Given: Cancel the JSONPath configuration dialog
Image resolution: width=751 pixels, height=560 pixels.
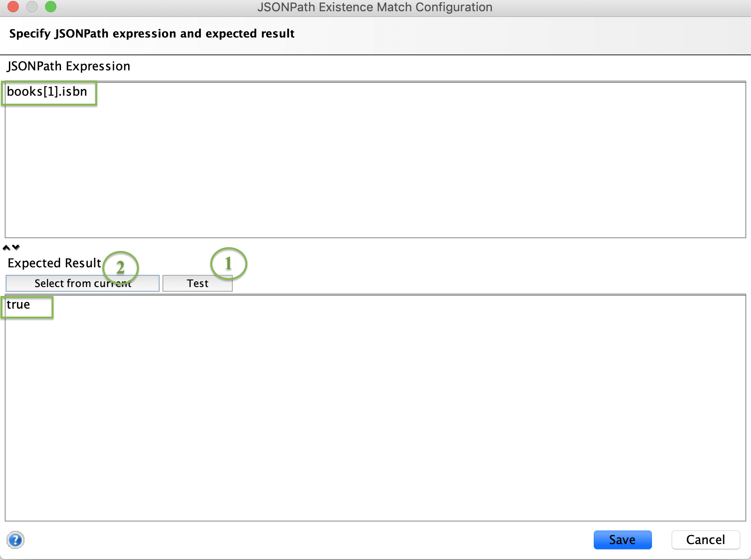Looking at the screenshot, I should point(705,539).
